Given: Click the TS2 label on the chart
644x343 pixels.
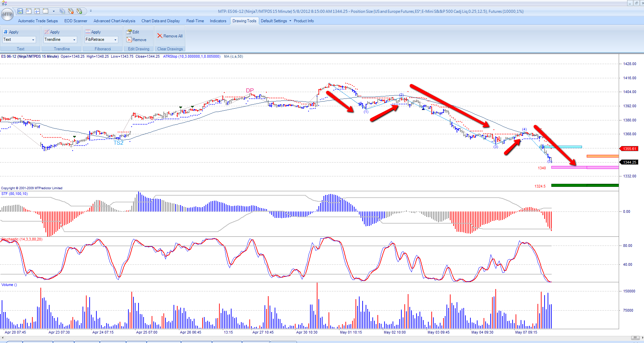Looking at the screenshot, I should (118, 143).
